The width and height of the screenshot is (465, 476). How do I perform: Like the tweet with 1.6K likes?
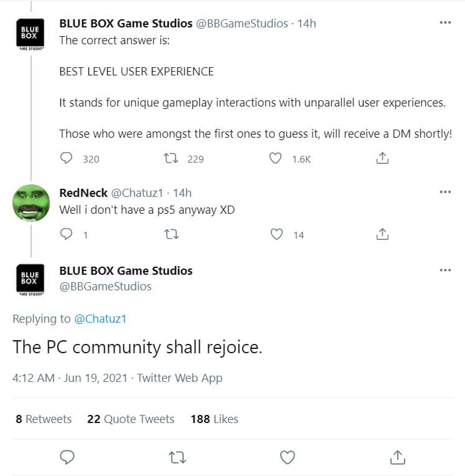(276, 159)
